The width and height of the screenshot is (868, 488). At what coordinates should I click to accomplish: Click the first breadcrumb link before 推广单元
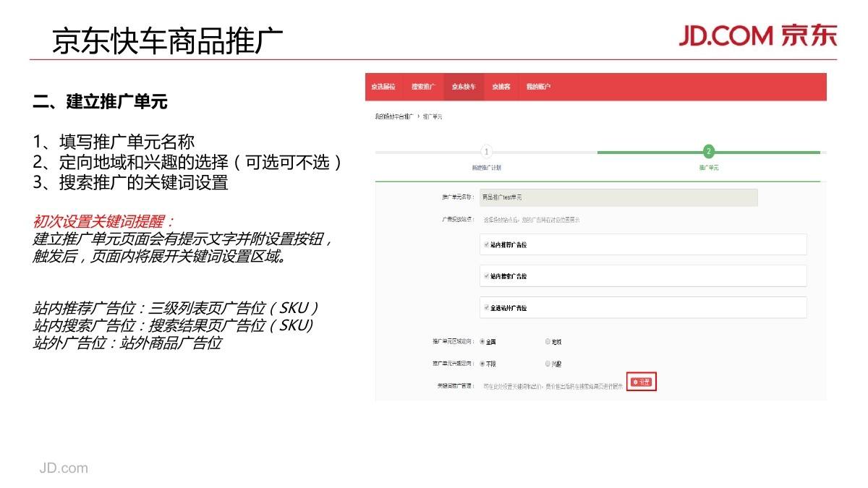[393, 116]
